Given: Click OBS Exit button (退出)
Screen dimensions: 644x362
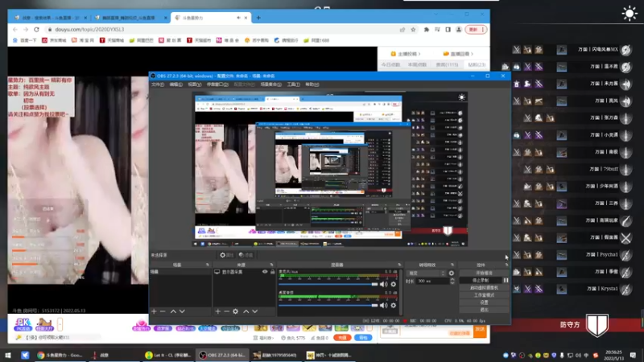Looking at the screenshot, I should coord(485,310).
